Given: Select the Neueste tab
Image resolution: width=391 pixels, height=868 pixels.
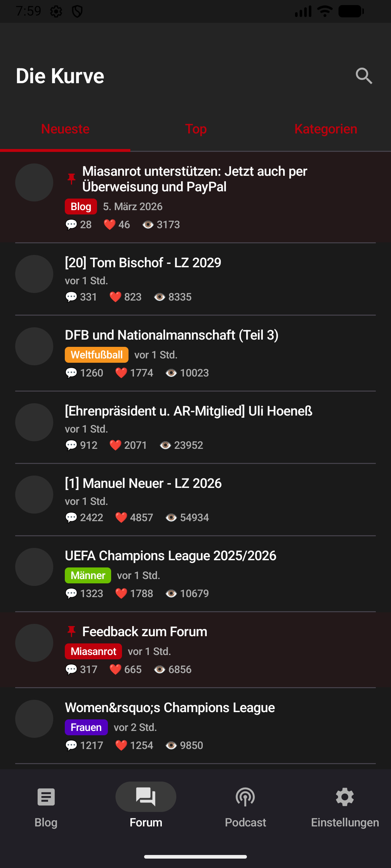Looking at the screenshot, I should [x=65, y=129].
